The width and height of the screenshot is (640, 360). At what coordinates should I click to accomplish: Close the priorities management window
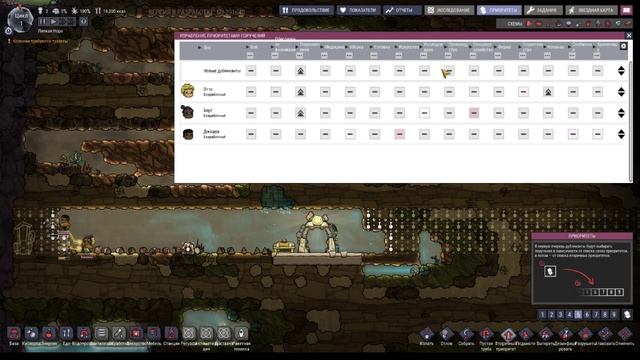(629, 36)
